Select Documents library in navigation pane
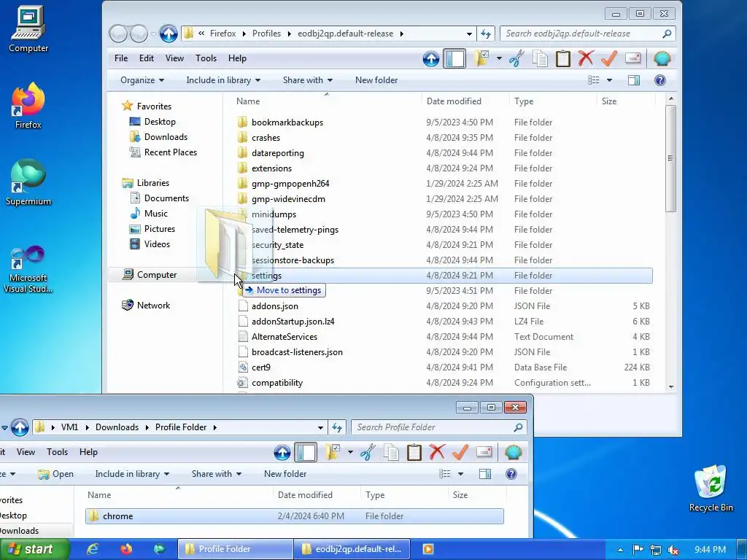 tap(166, 198)
